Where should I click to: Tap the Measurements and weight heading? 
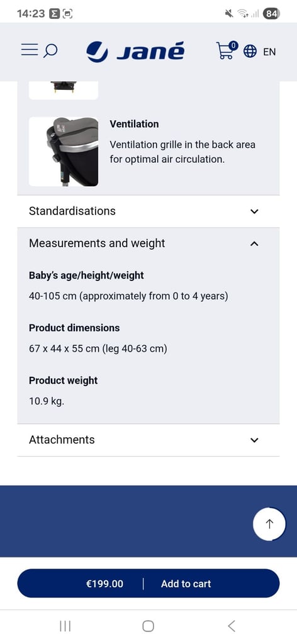pyautogui.click(x=97, y=243)
